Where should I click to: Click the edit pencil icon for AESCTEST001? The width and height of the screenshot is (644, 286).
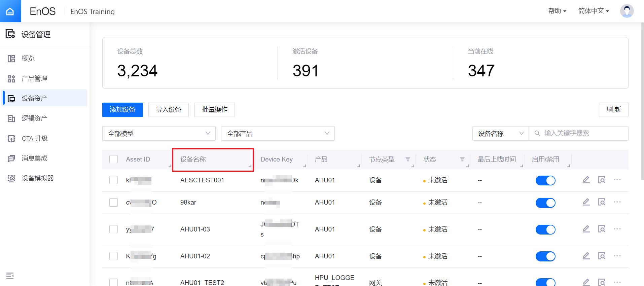coord(586,180)
